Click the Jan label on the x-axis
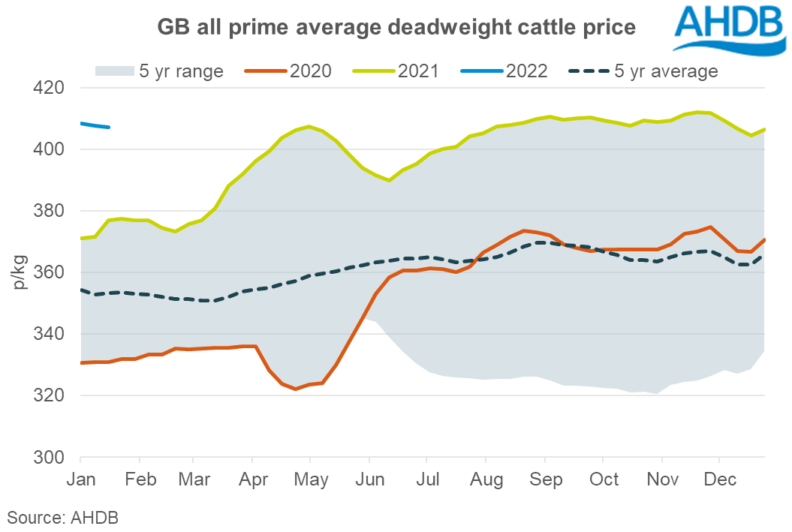The image size is (792, 532). [80, 479]
